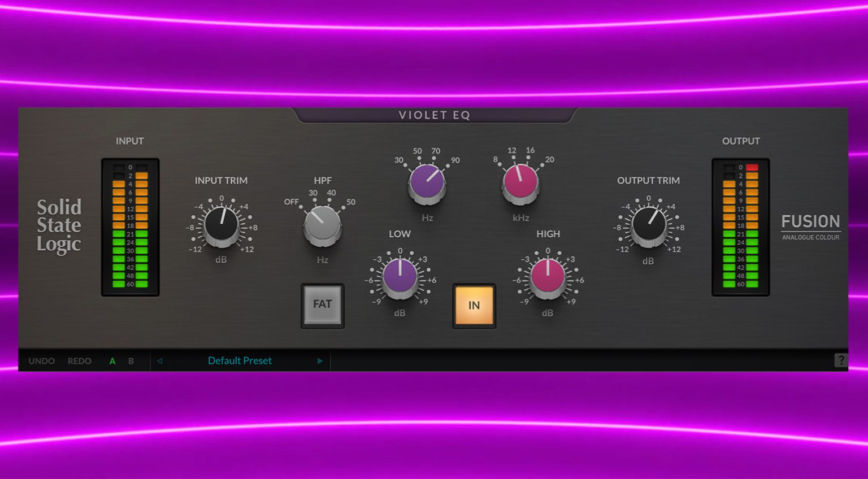The width and height of the screenshot is (868, 479).
Task: Click the low-band Hz frequency knob
Action: pos(427,181)
